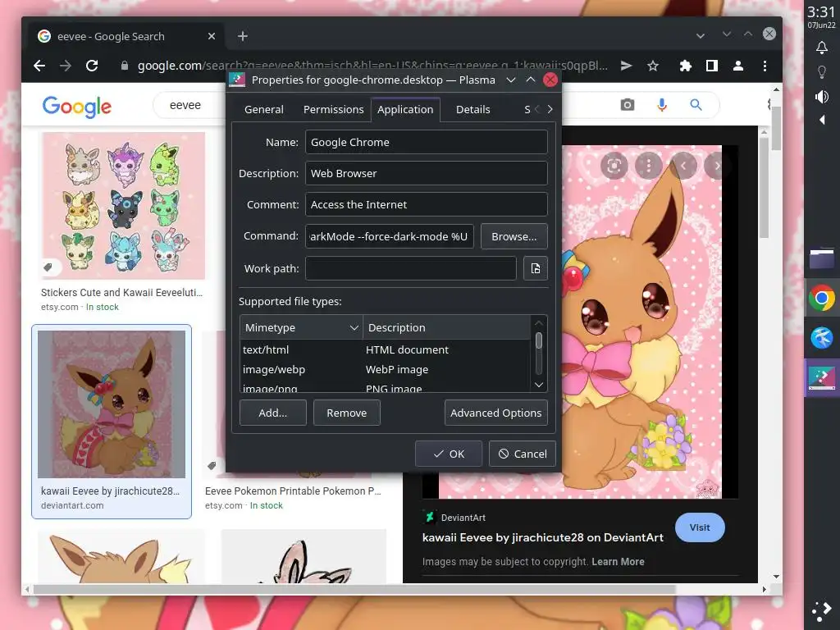Click the Description column header
The height and width of the screenshot is (630, 840).
click(x=446, y=327)
